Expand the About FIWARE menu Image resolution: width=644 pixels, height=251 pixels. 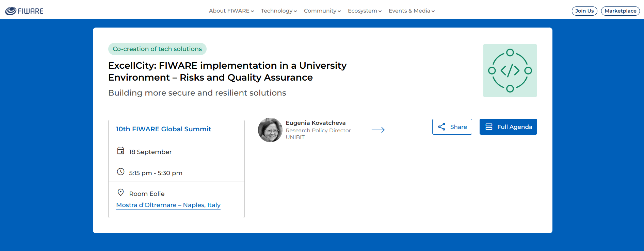pyautogui.click(x=231, y=11)
